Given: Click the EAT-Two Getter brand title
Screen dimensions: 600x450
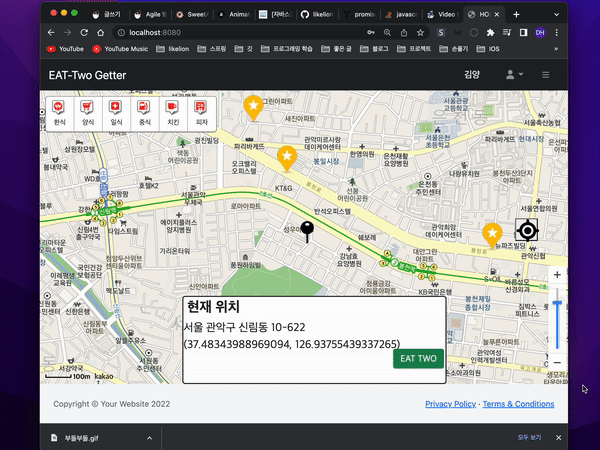Looking at the screenshot, I should (x=87, y=75).
